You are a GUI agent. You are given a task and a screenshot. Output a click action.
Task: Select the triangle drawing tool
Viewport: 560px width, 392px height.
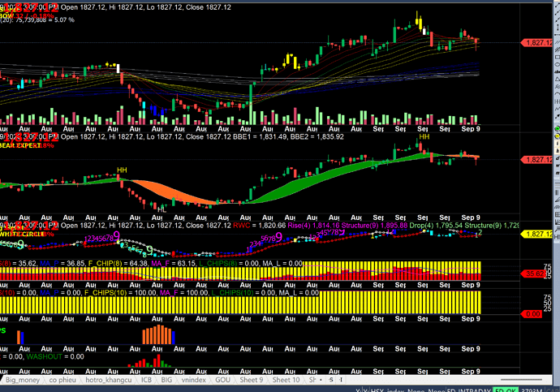(x=557, y=80)
